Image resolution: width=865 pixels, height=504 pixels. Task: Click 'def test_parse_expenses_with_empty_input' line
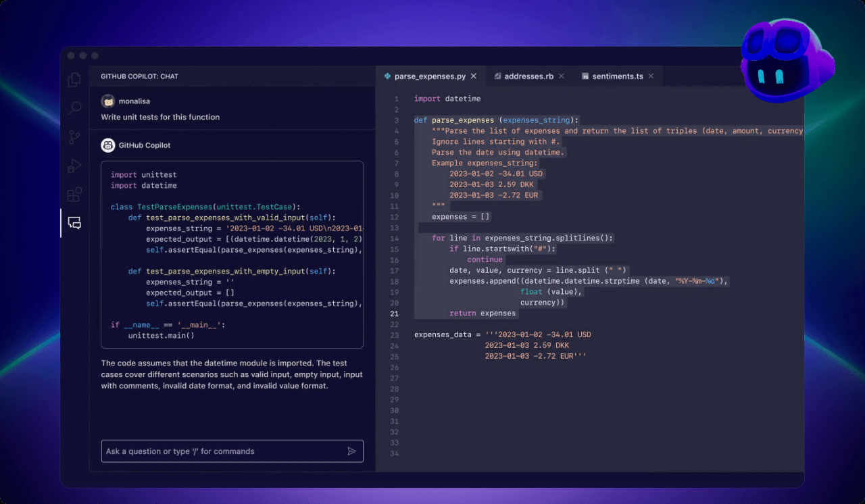coord(232,271)
